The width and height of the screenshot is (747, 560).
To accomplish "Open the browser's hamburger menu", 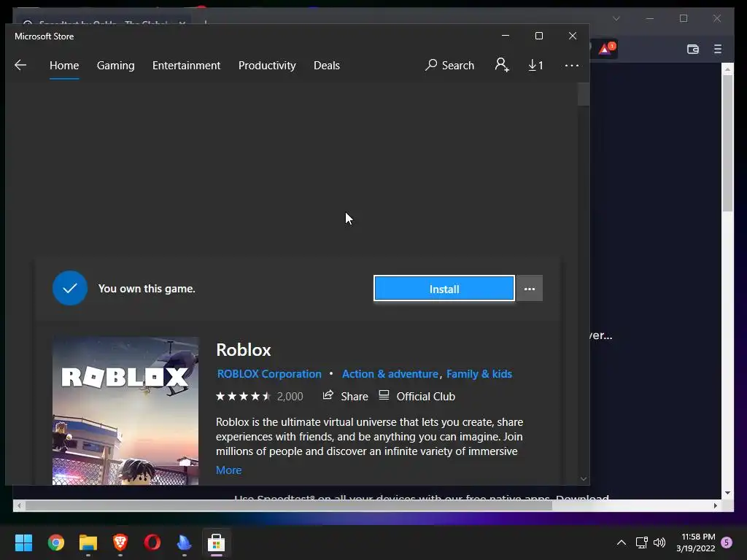I will click(718, 49).
